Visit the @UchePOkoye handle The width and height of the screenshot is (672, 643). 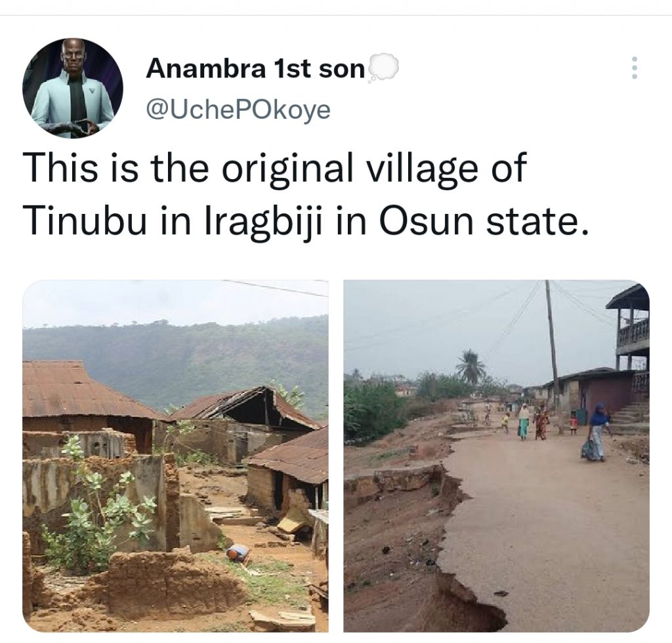pos(238,110)
